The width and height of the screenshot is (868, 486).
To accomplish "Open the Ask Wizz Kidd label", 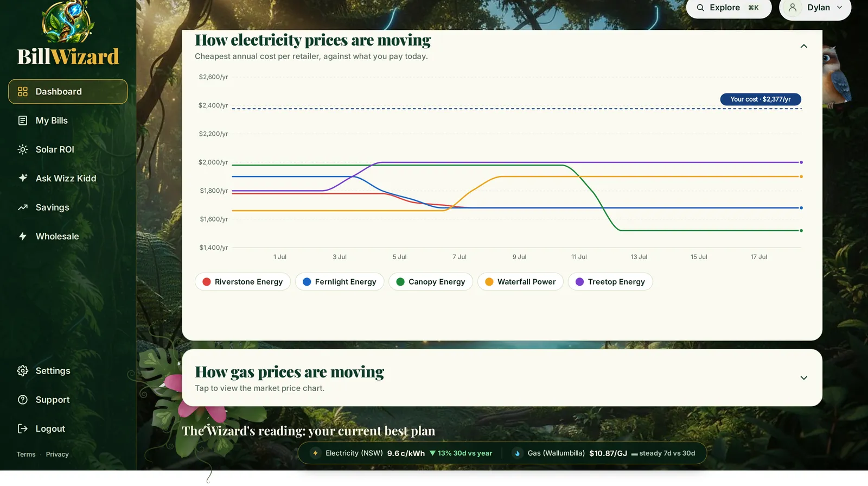I will pyautogui.click(x=66, y=178).
